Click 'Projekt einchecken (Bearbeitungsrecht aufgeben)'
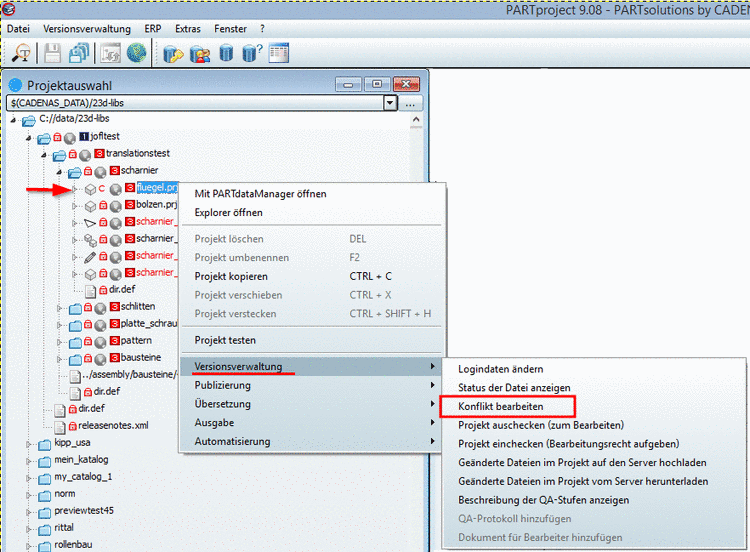 pos(568,444)
